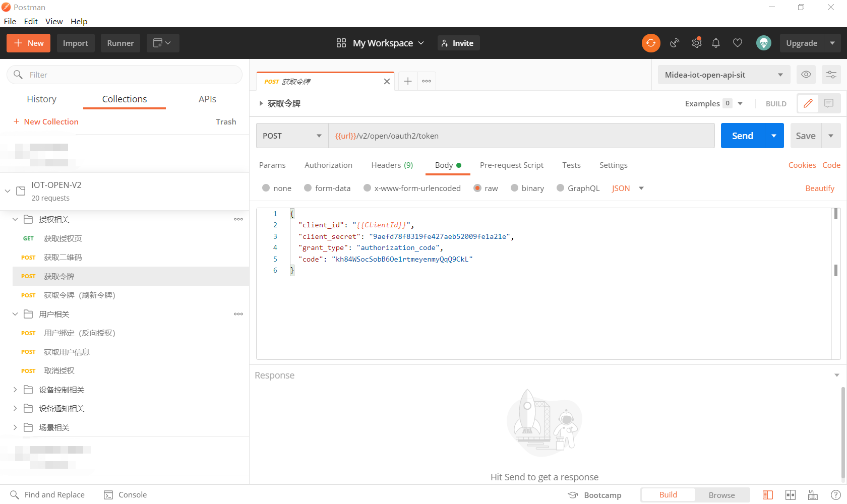Open options for 授权相关 folder

tap(238, 219)
